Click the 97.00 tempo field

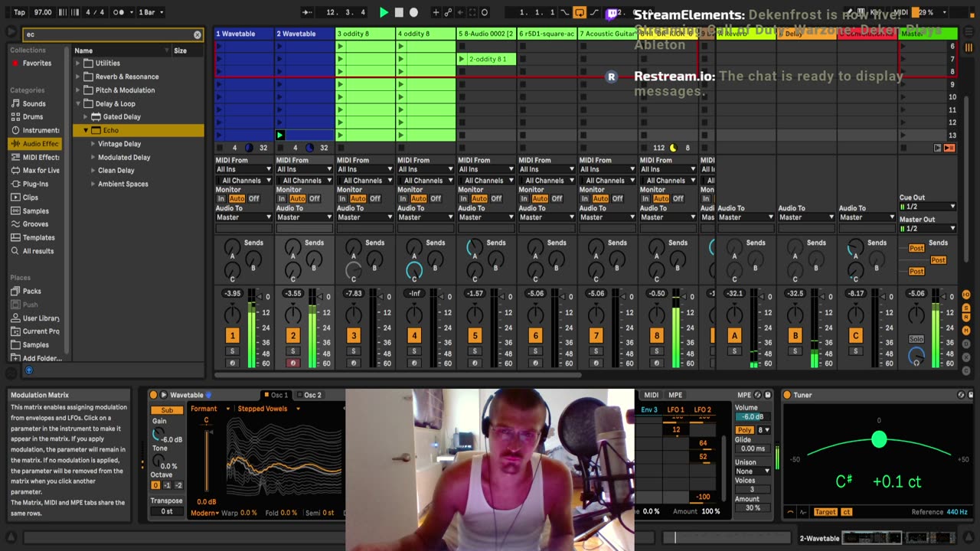coord(43,12)
